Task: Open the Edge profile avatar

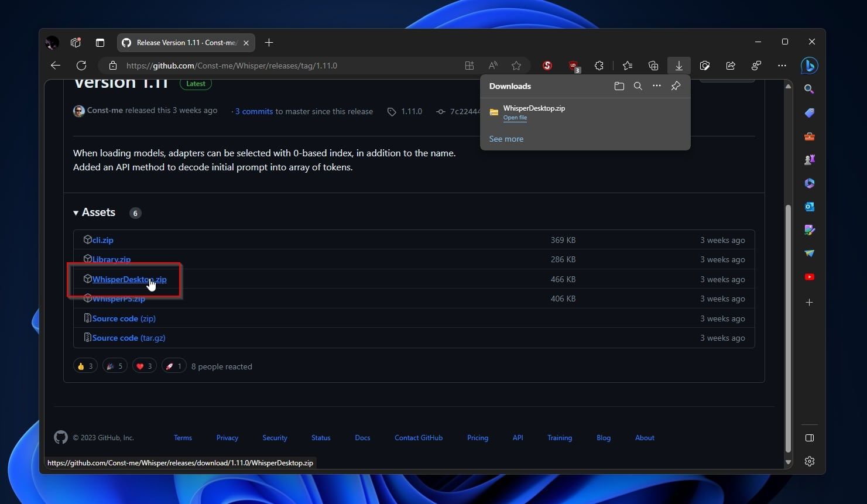Action: pos(52,43)
